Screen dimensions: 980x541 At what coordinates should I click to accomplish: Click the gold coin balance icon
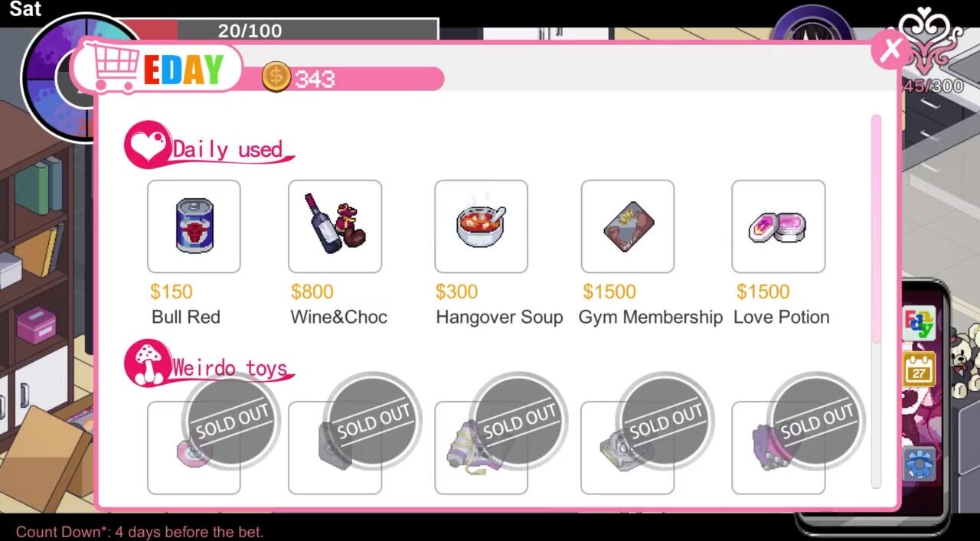pos(276,77)
